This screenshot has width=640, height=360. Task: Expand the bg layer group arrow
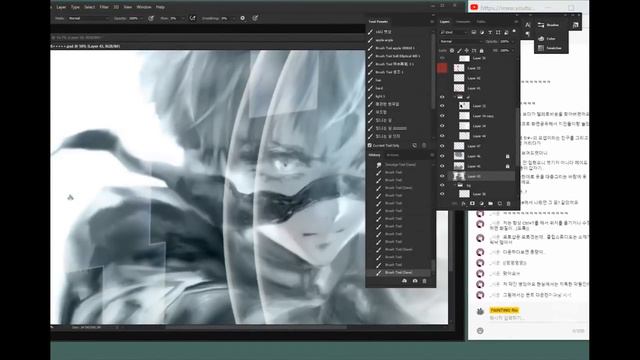(x=455, y=185)
